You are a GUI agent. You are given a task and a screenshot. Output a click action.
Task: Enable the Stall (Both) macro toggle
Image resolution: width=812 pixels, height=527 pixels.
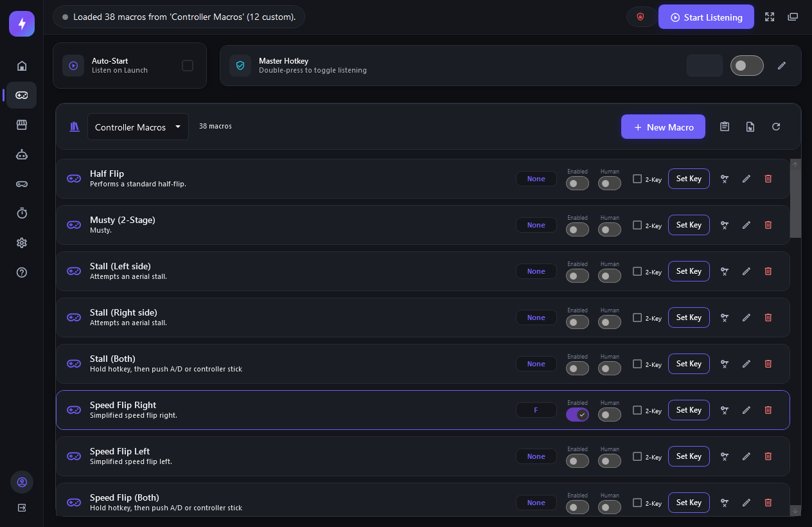click(578, 369)
